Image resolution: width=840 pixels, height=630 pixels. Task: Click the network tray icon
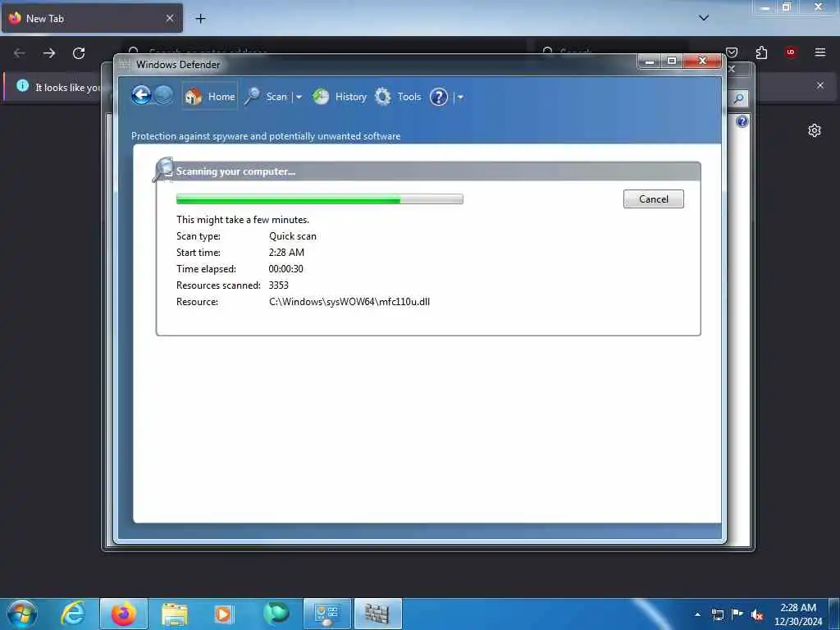718,614
